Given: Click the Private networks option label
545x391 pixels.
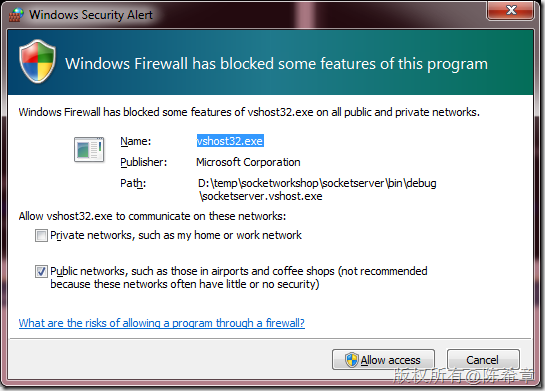Looking at the screenshot, I should coord(176,235).
